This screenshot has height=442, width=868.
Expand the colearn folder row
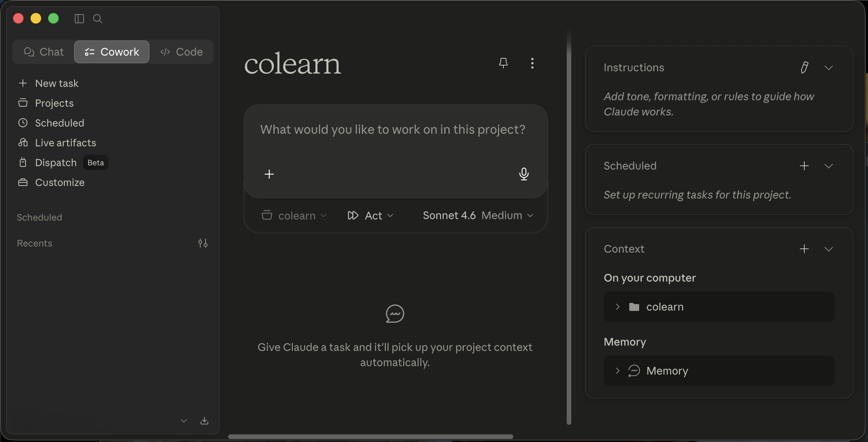point(719,307)
